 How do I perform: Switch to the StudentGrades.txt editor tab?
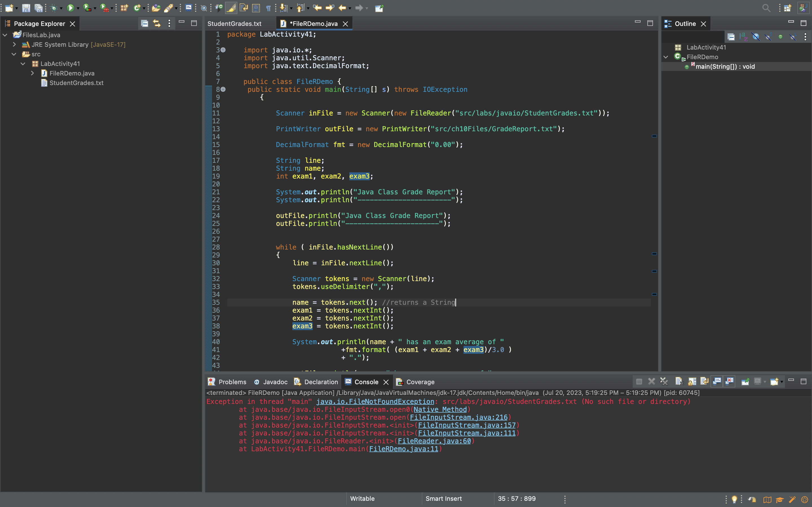234,23
